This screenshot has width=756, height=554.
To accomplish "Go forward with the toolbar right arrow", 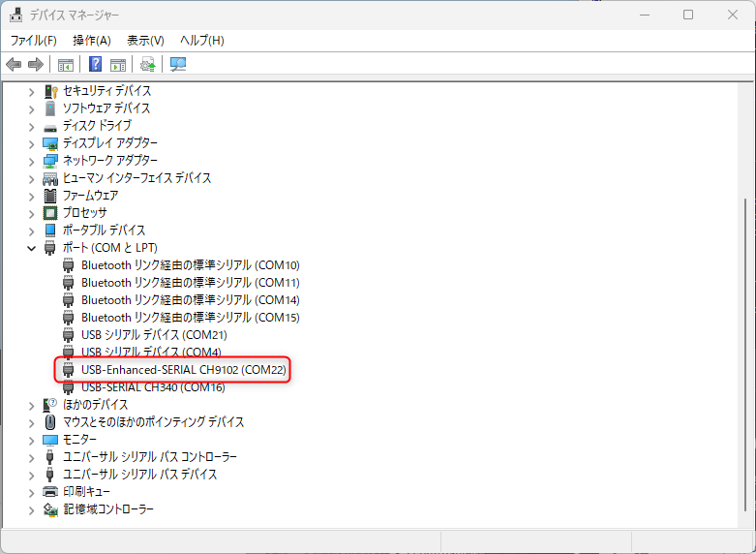I will pos(36,64).
